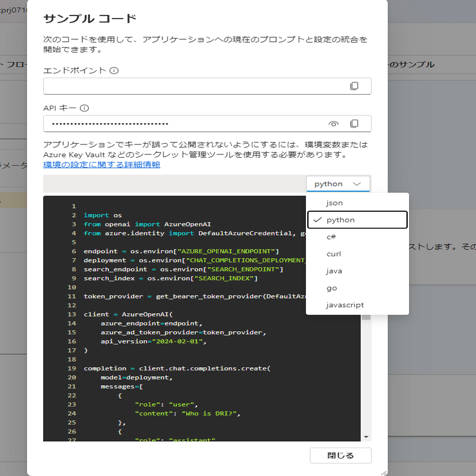Click '"content": "Who is DRI?"' line

[x=187, y=414]
